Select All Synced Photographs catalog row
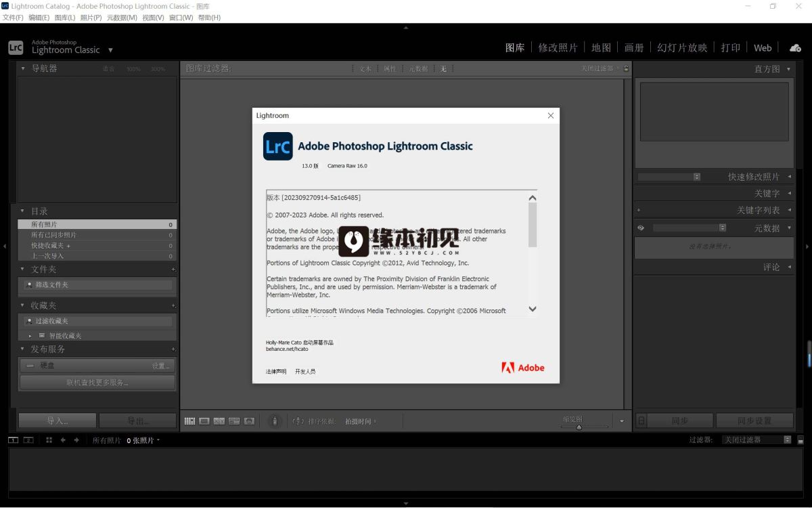Screen dimensions: 812x508 [x=97, y=235]
